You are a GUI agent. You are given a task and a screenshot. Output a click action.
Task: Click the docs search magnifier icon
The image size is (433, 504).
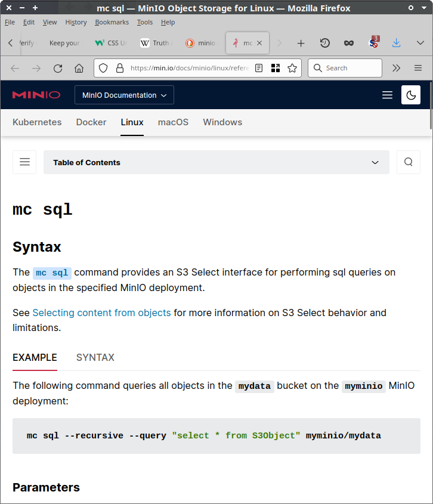(408, 162)
